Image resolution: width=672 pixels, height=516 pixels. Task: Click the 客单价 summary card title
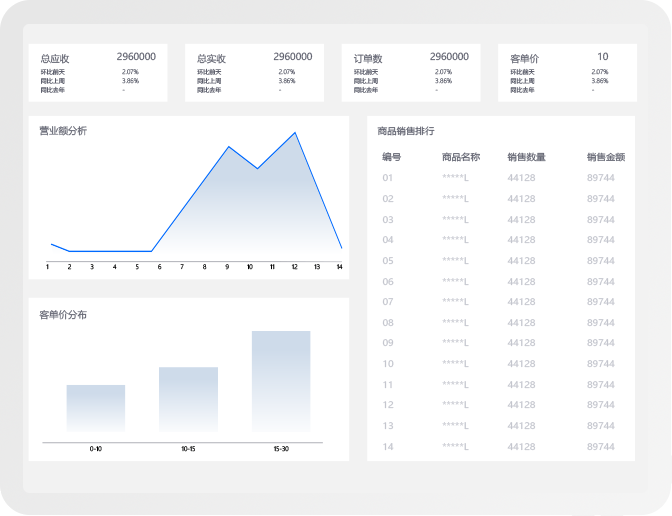pos(525,59)
